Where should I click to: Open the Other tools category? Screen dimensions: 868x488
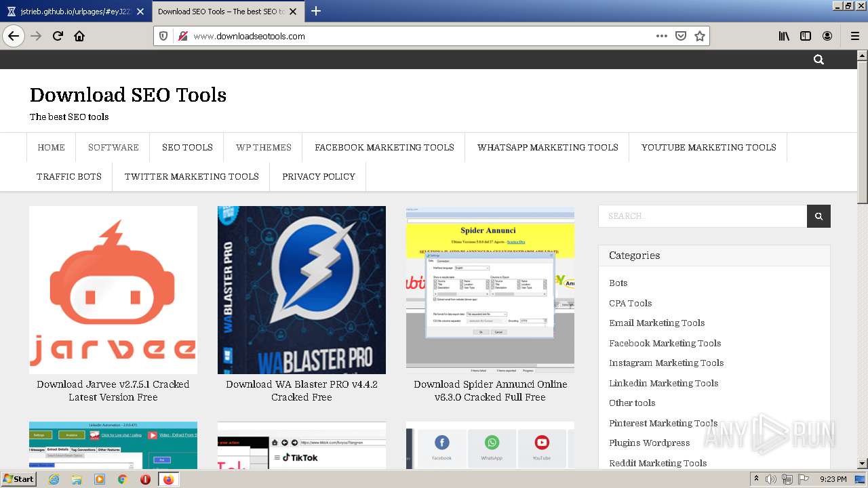tap(632, 403)
